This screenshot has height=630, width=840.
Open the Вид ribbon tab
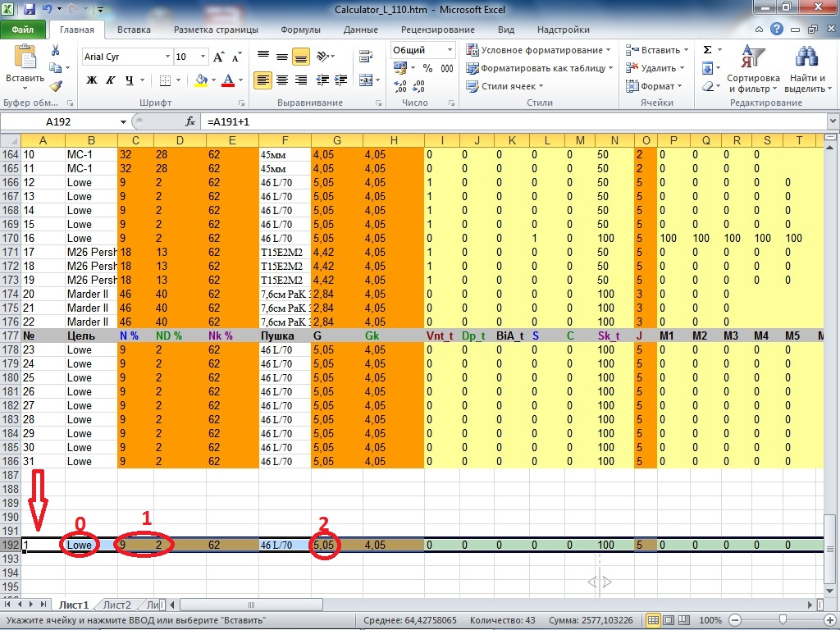[505, 30]
